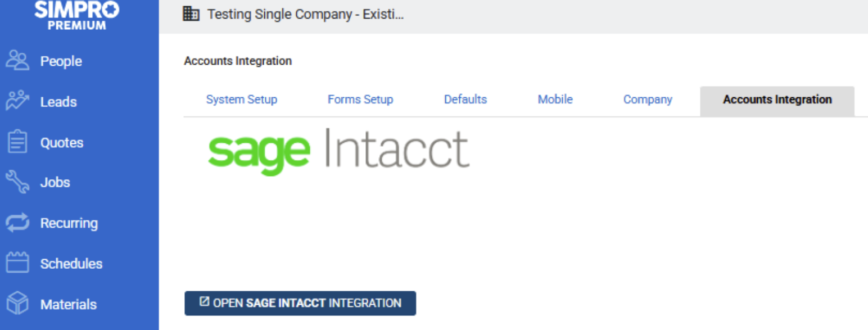Click the Materials box icon
The height and width of the screenshot is (330, 868).
tap(17, 304)
